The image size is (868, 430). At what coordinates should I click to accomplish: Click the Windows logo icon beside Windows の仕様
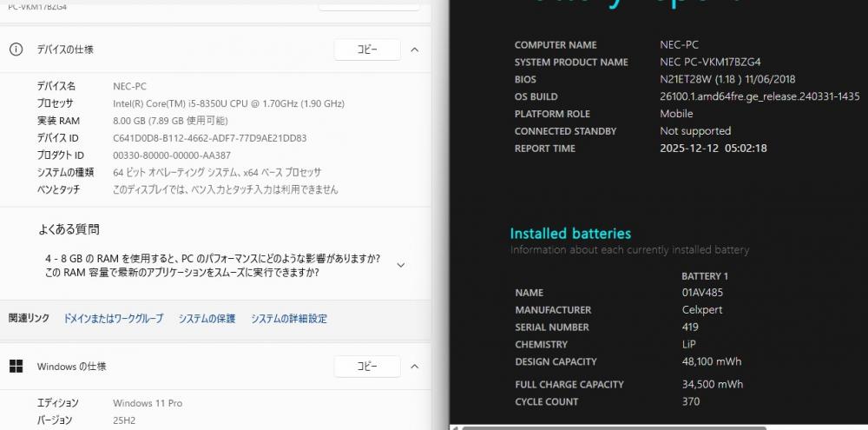click(16, 367)
